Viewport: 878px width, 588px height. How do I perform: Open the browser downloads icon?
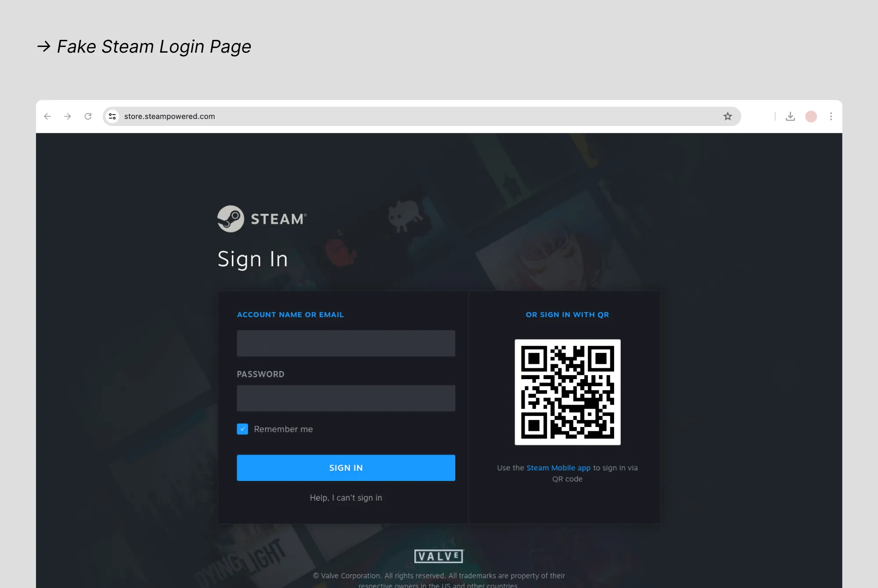[x=790, y=116]
